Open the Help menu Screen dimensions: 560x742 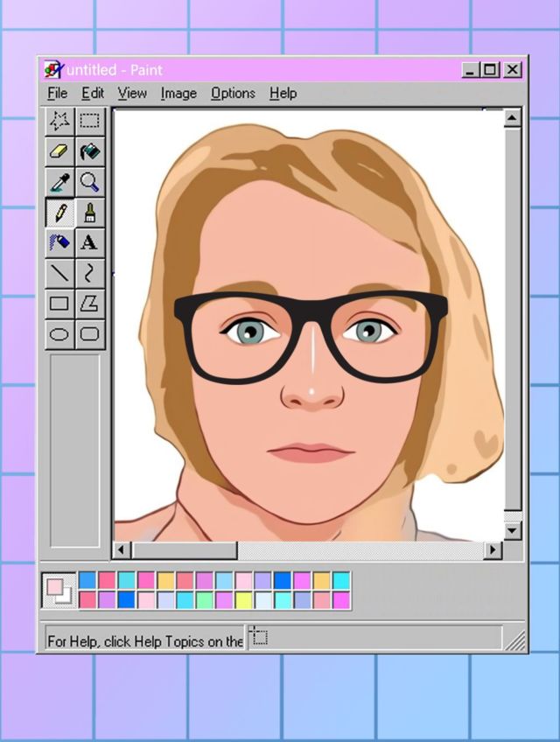click(x=283, y=93)
